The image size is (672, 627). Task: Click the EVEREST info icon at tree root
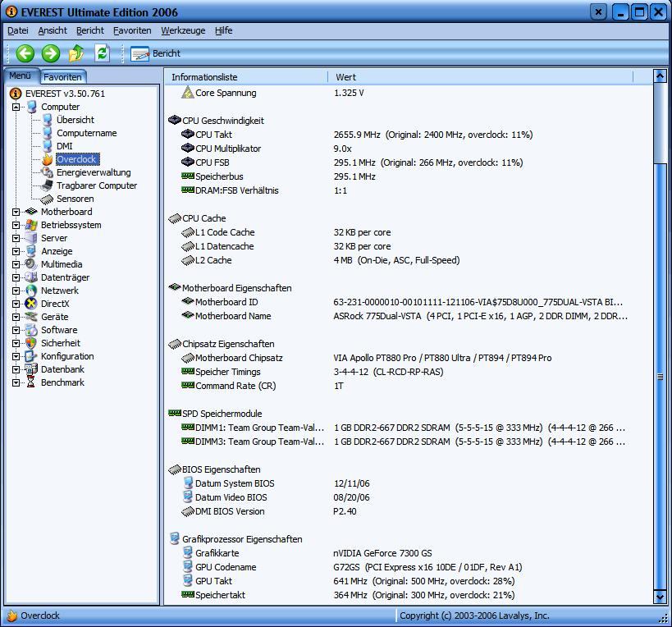coord(16,94)
